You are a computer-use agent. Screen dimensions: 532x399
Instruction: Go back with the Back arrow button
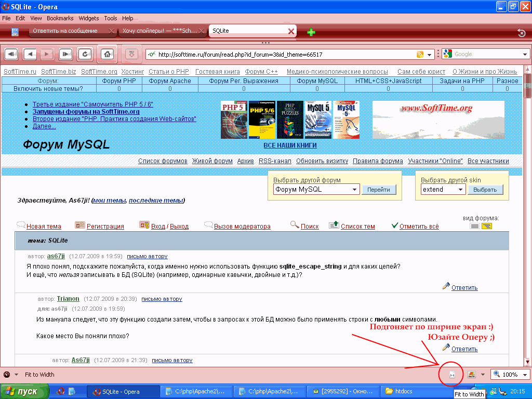point(30,54)
